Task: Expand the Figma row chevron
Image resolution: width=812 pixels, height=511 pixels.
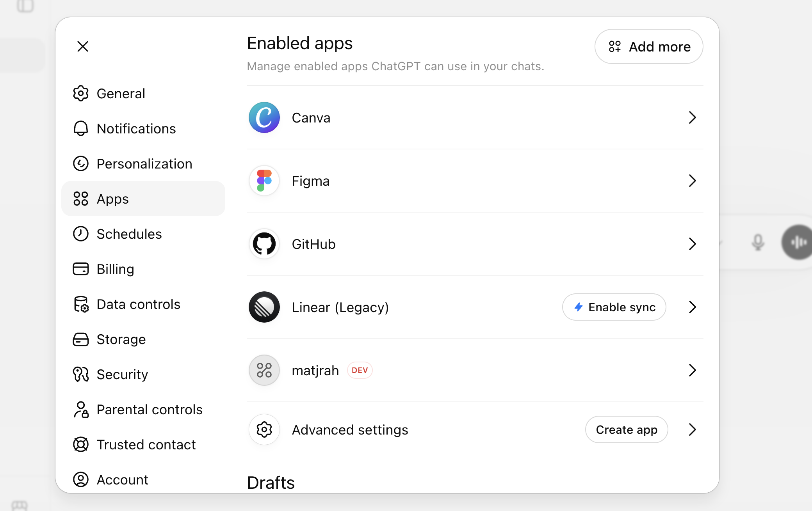Action: click(692, 181)
